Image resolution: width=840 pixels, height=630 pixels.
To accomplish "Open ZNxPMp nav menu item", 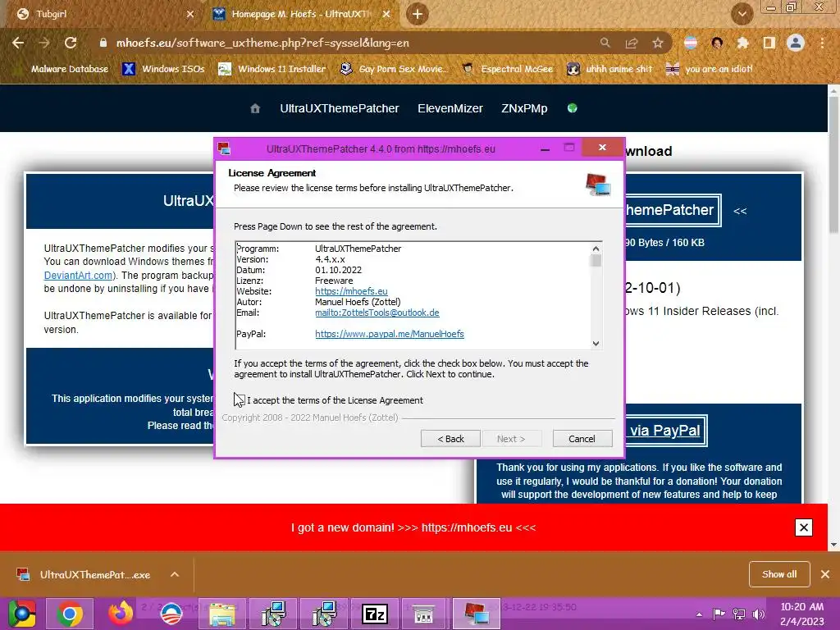I will tap(524, 108).
